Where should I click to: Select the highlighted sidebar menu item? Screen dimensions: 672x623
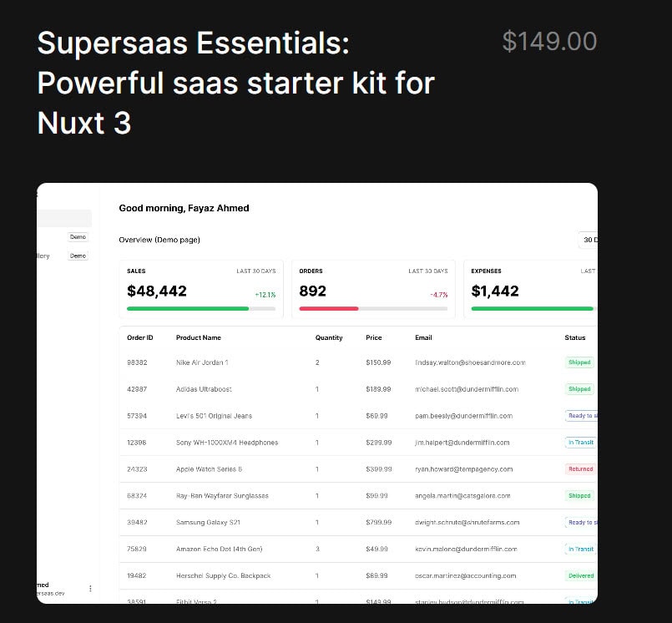pos(64,218)
